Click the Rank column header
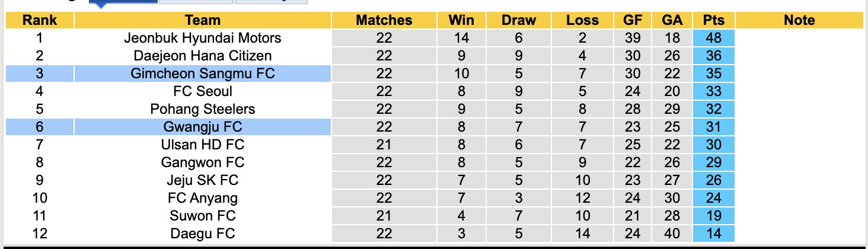Image resolution: width=868 pixels, height=249 pixels. coord(40,20)
